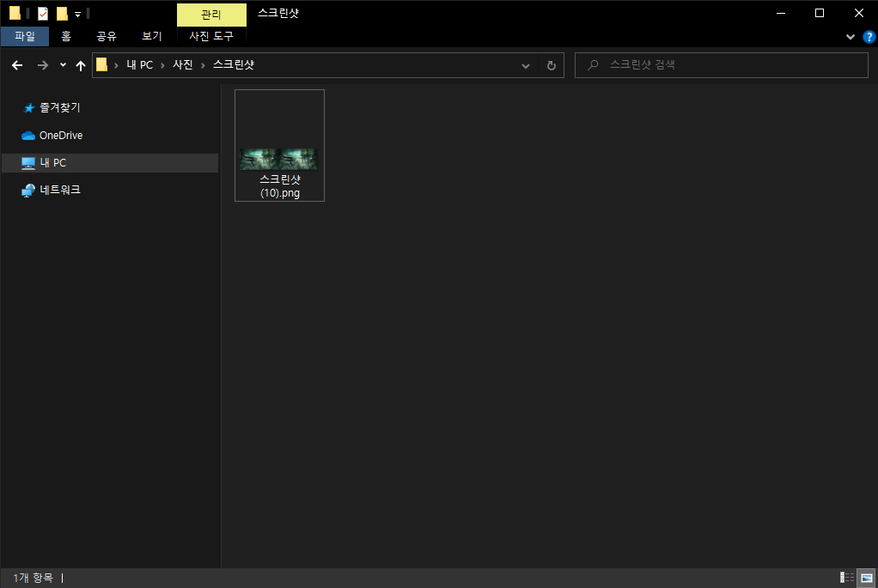Switch to details view via status bar icon
Screen dimensions: 878x588
(x=846, y=578)
